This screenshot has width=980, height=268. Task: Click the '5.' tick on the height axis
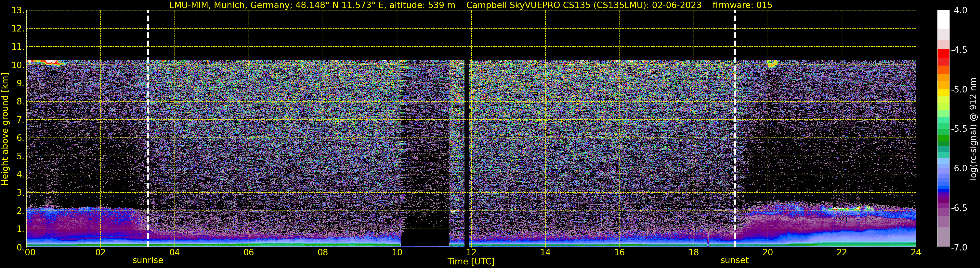(20, 156)
